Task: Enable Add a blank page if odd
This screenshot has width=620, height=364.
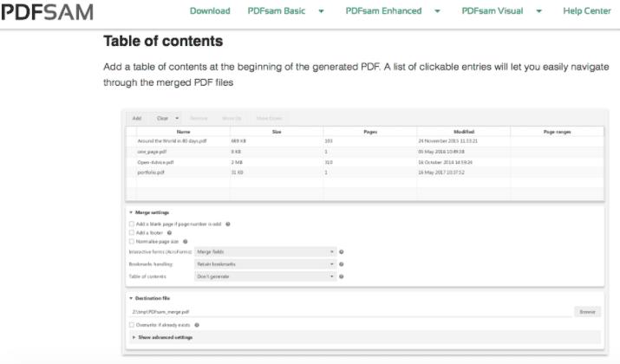Action: (132, 224)
